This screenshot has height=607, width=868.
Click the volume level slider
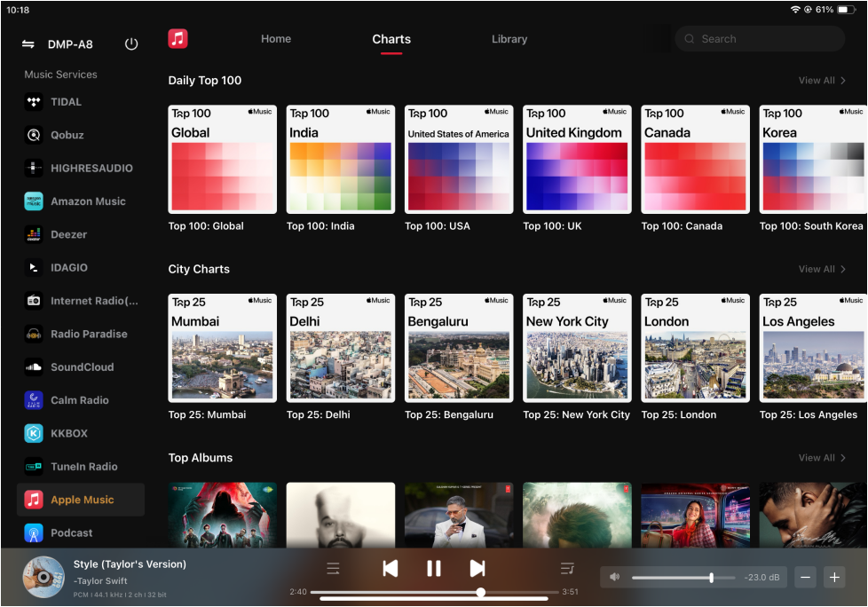(x=683, y=578)
